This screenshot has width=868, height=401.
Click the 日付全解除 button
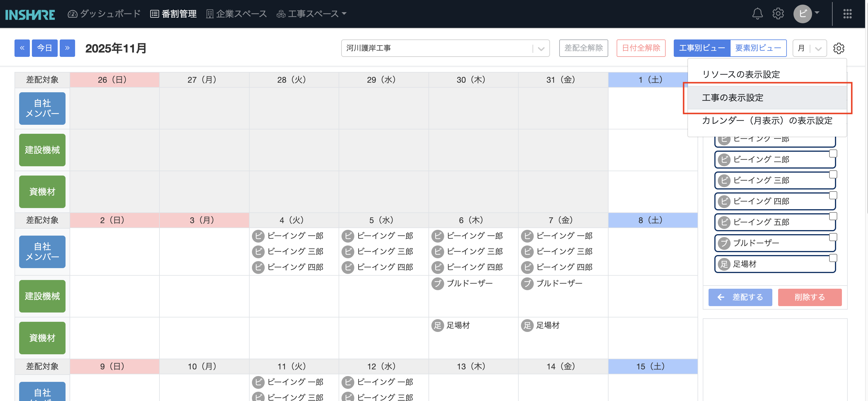(641, 48)
